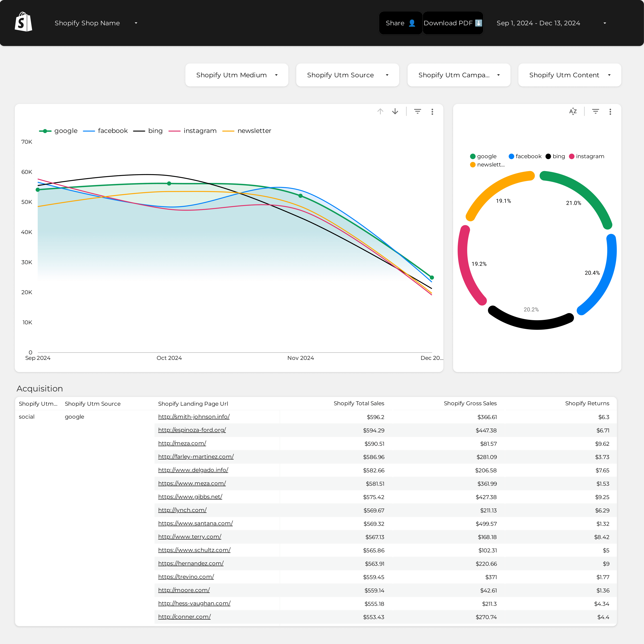The image size is (644, 644).
Task: Open the donut chart filter icon
Action: (x=595, y=111)
